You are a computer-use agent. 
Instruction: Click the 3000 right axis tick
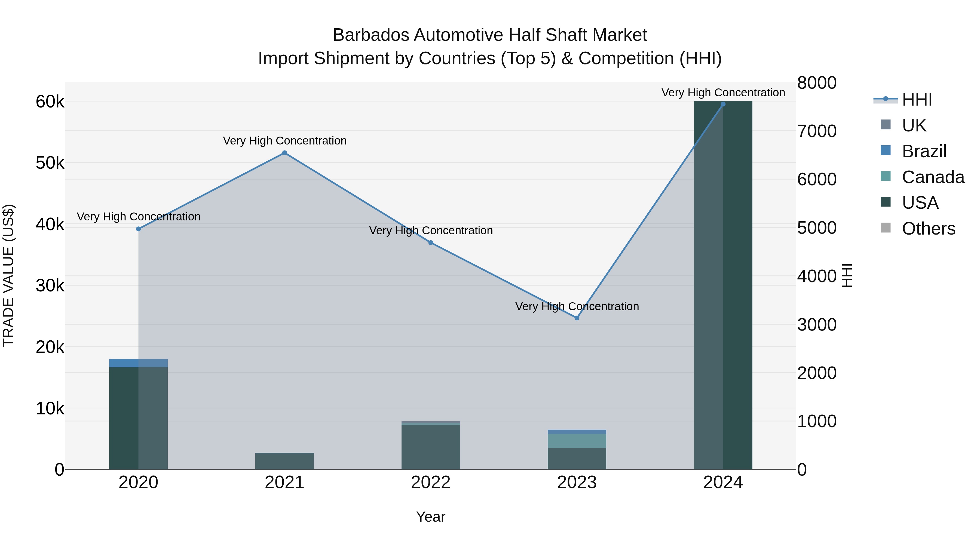click(817, 325)
